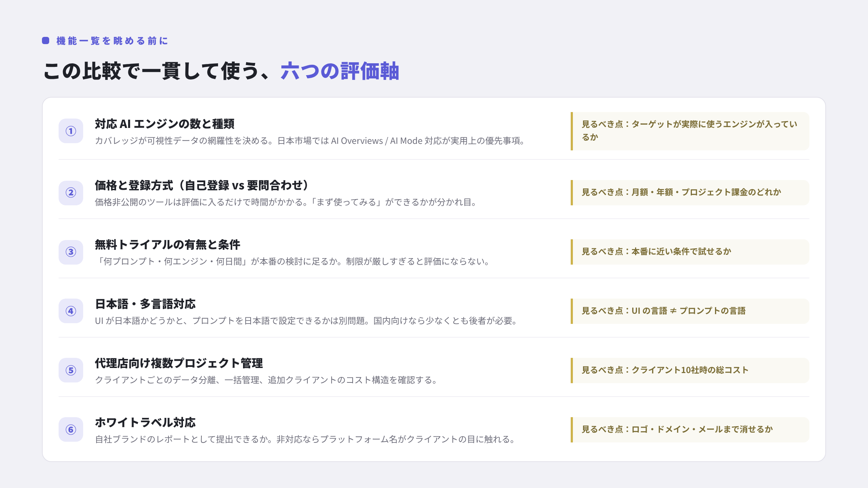
Task: Click the circled number ⑤ badge
Action: [x=71, y=370]
